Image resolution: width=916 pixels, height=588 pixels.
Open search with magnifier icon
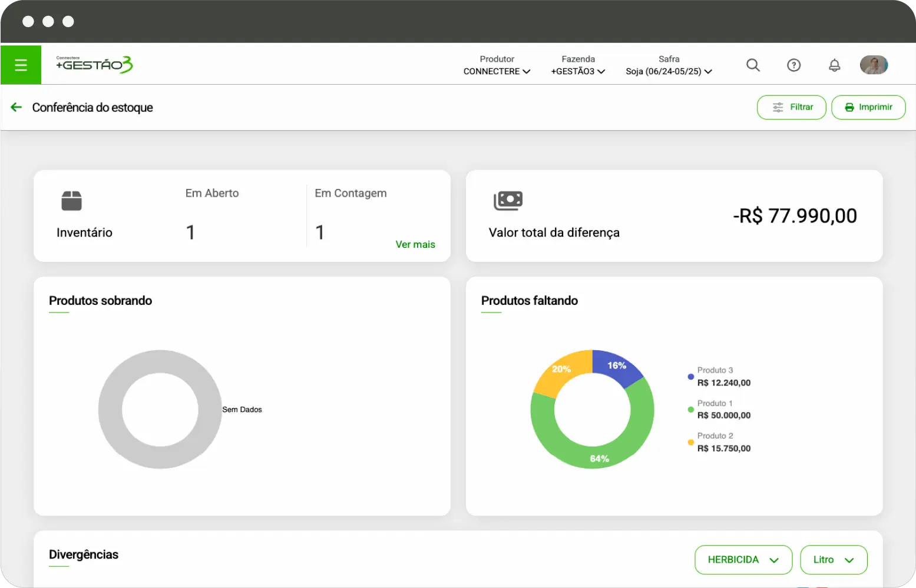(753, 65)
